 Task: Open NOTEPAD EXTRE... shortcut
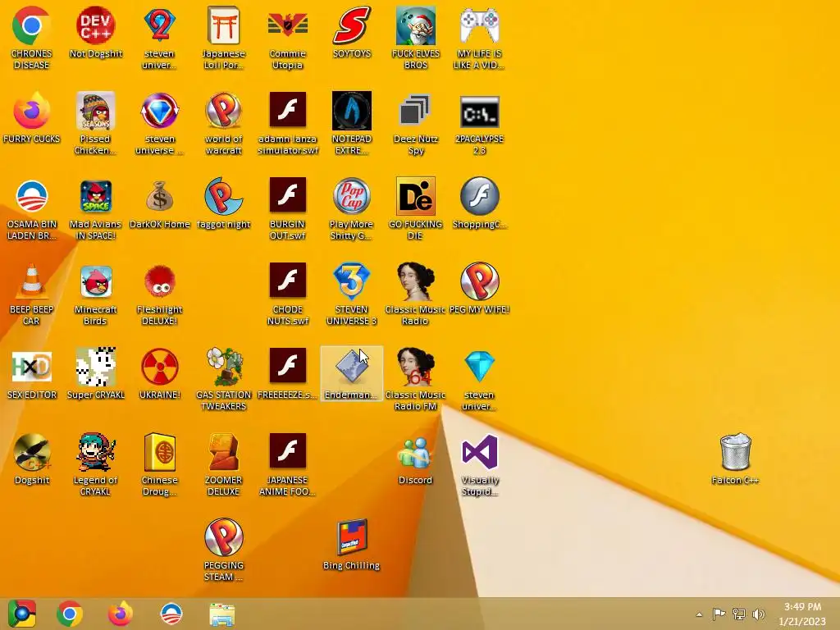(x=351, y=112)
